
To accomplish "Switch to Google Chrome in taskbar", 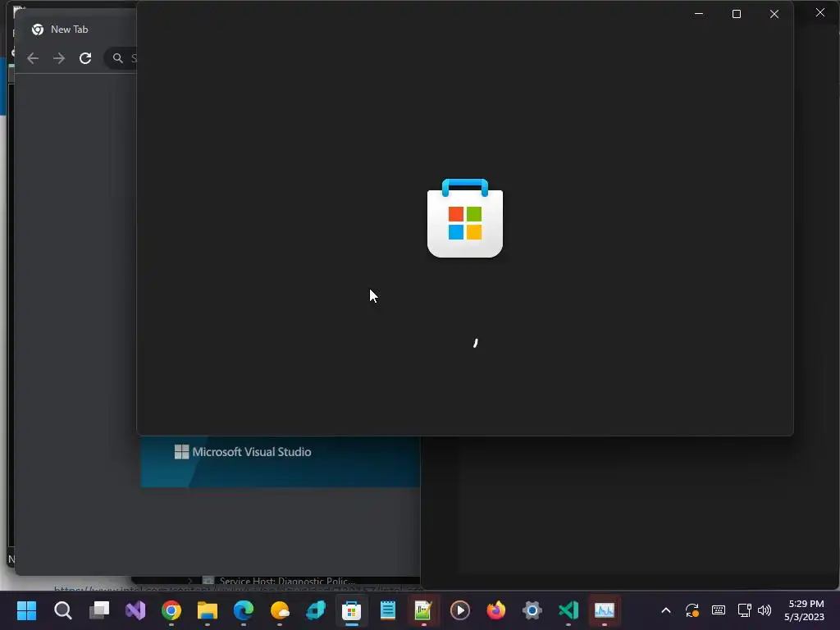I will pyautogui.click(x=171, y=610).
